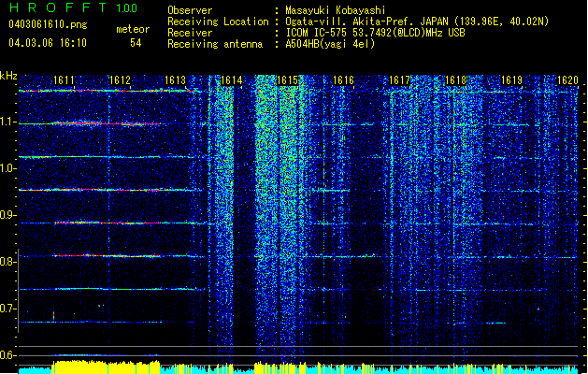Click the 0.9 kHz axis label

coord(8,215)
